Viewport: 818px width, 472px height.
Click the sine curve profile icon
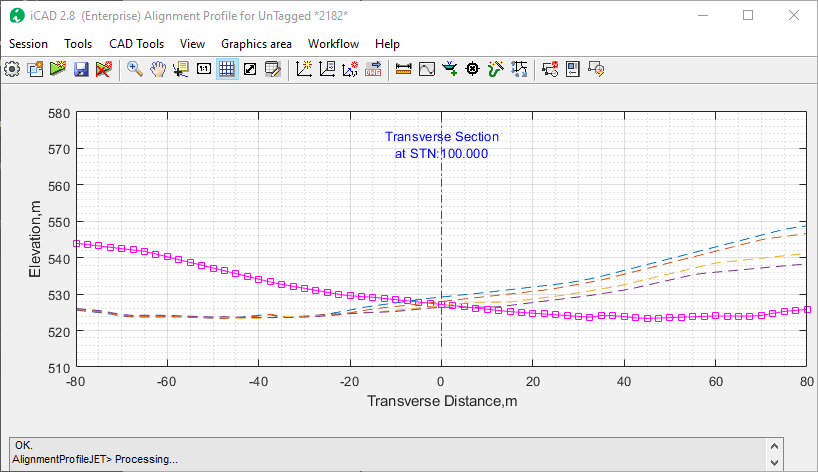(x=427, y=69)
